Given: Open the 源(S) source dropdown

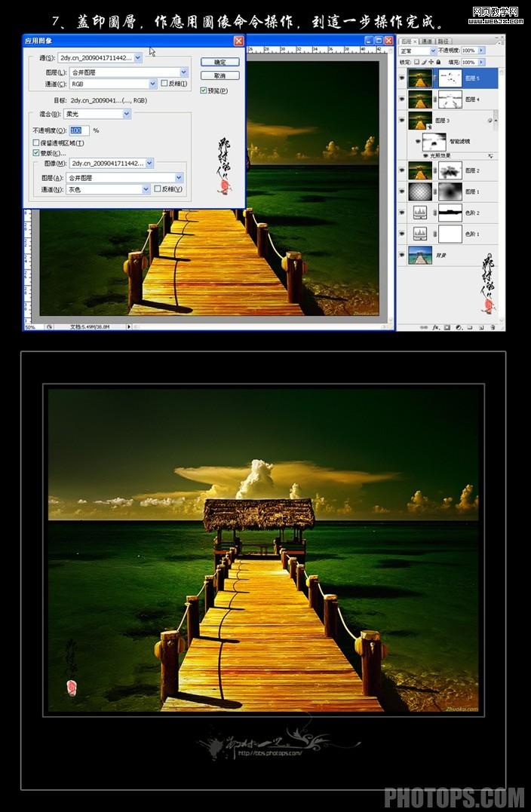Looking at the screenshot, I should click(100, 58).
